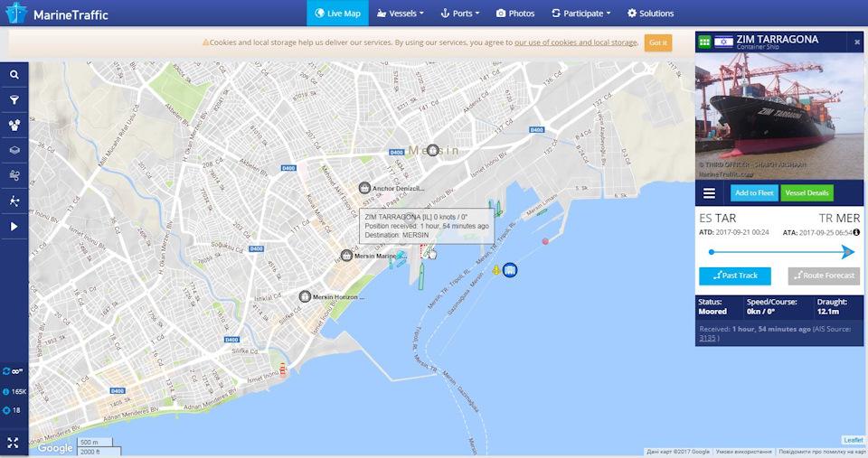Click the Google logo on the map
This screenshot has width=868, height=458.
[x=55, y=447]
